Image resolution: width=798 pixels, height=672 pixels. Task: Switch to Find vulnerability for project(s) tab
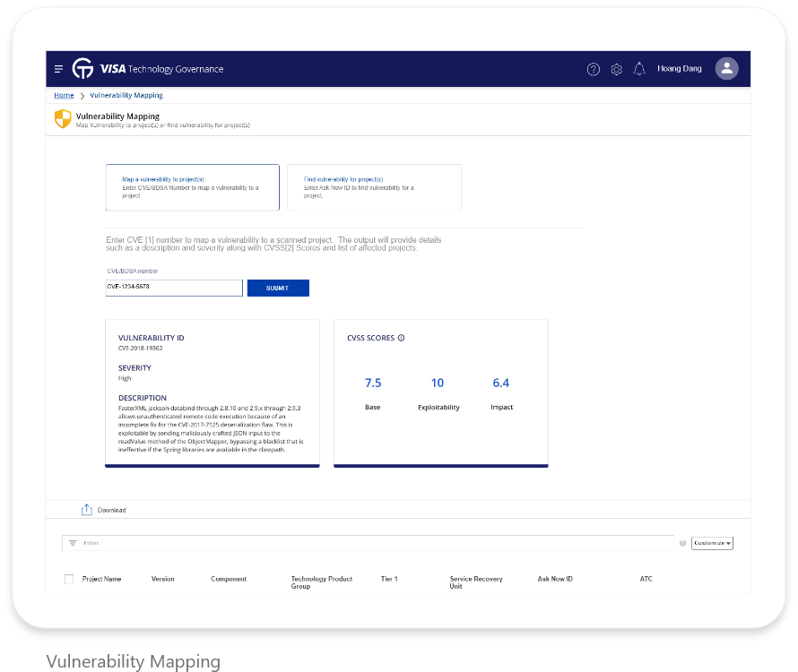374,187
